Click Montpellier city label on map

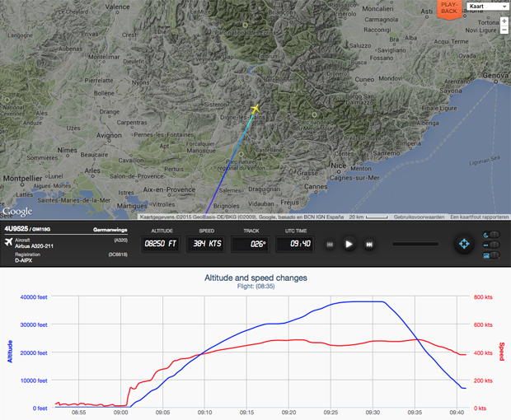pyautogui.click(x=22, y=179)
